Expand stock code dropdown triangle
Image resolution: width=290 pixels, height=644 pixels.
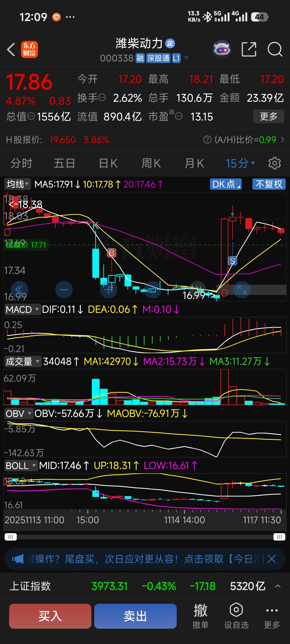click(186, 58)
